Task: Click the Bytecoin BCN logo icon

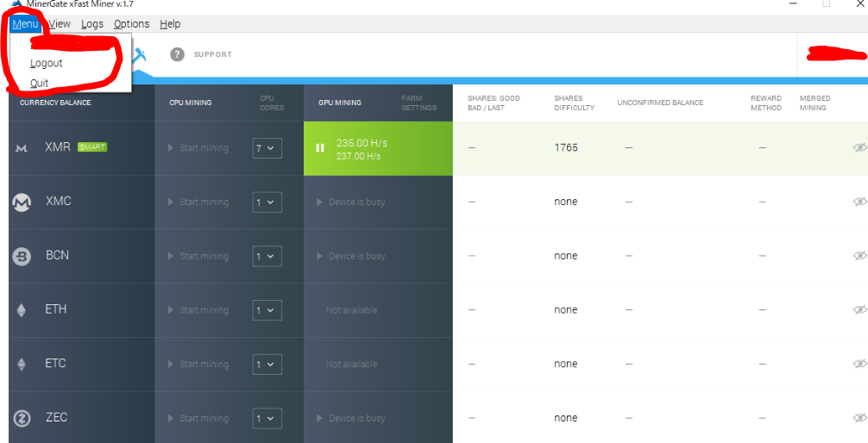Action: coord(22,256)
